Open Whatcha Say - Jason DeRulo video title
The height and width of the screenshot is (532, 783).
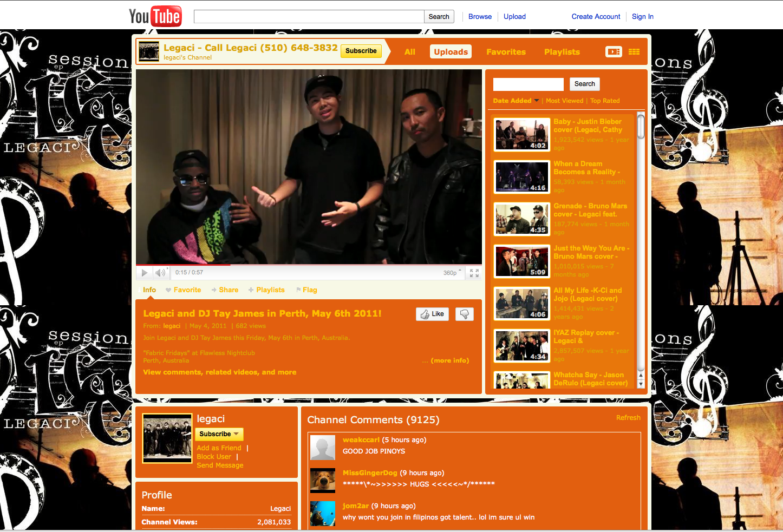click(590, 379)
